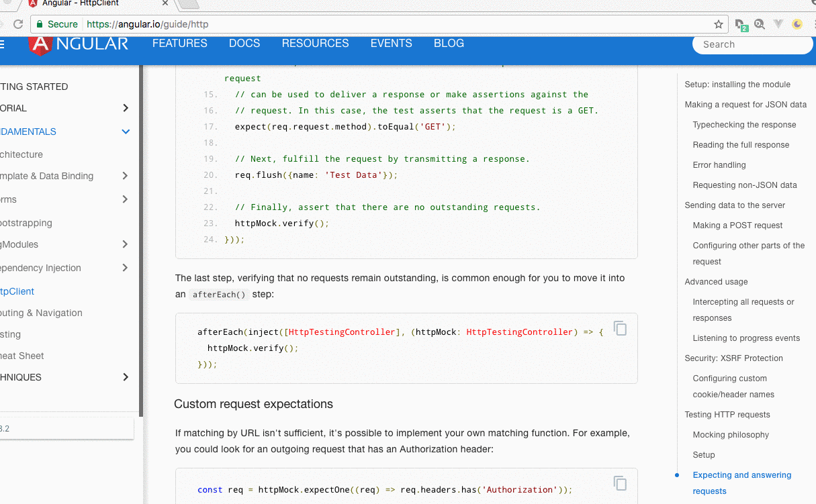
Task: Jump to Typechecking the response
Action: pos(744,125)
